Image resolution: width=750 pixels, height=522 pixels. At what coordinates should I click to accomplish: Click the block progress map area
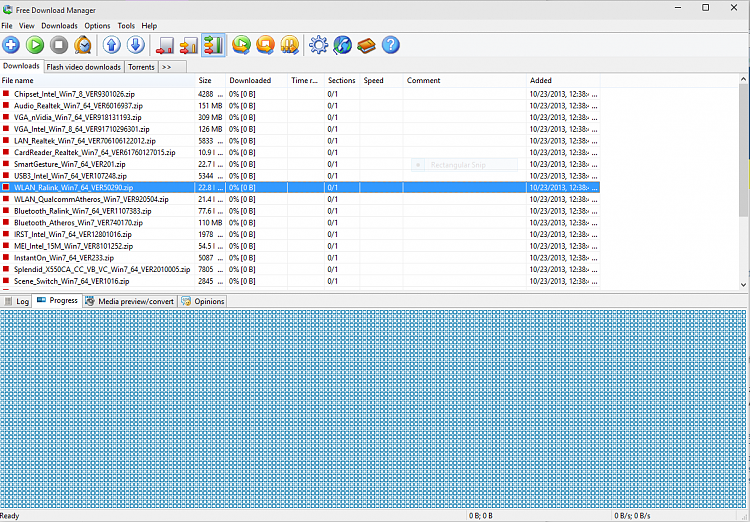point(373,409)
